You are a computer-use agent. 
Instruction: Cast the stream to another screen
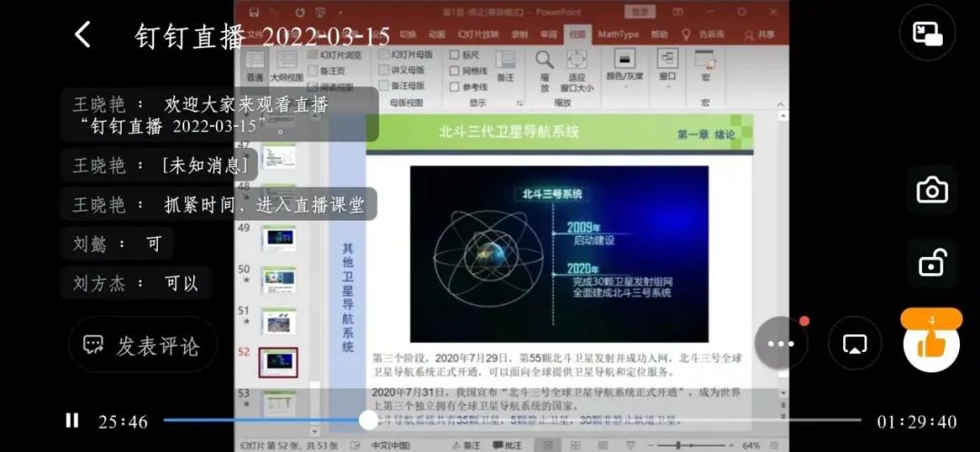click(x=855, y=344)
